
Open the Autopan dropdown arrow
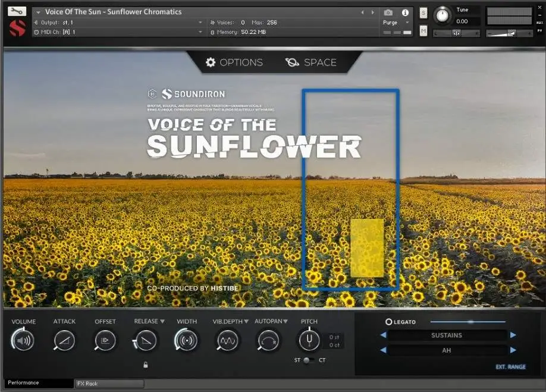click(x=285, y=321)
